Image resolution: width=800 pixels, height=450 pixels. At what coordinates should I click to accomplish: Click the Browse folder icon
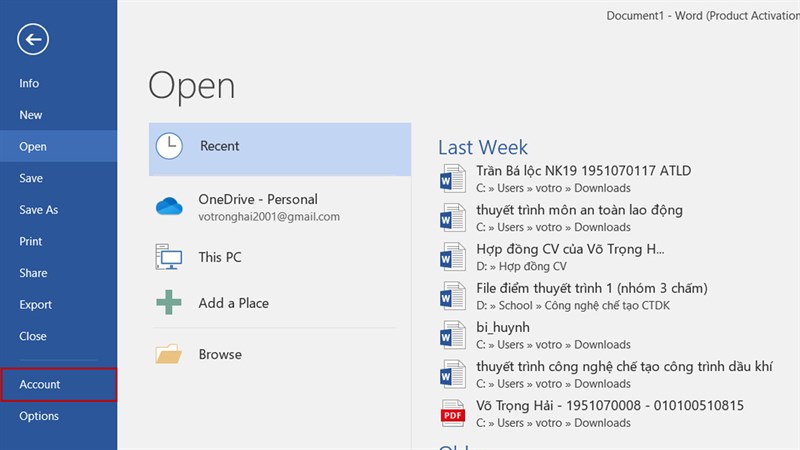point(169,354)
